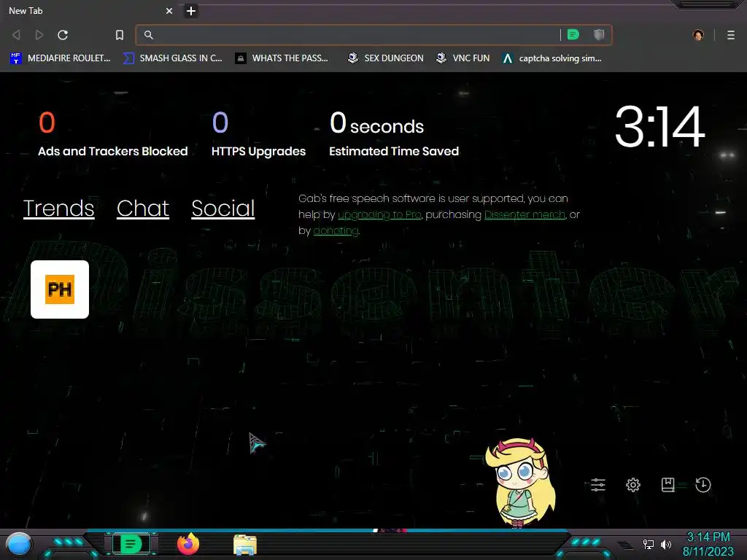Open File Explorer from the taskbar
The image size is (747, 560).
point(245,545)
